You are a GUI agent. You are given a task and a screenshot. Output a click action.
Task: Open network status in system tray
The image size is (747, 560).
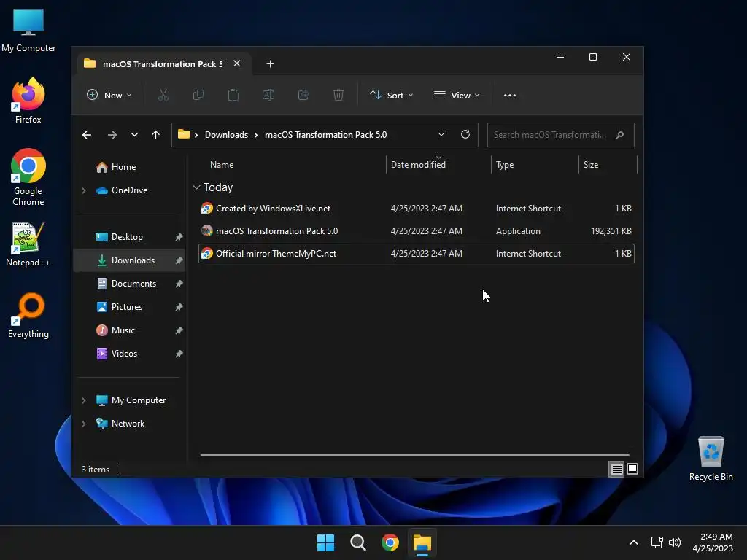pyautogui.click(x=657, y=542)
